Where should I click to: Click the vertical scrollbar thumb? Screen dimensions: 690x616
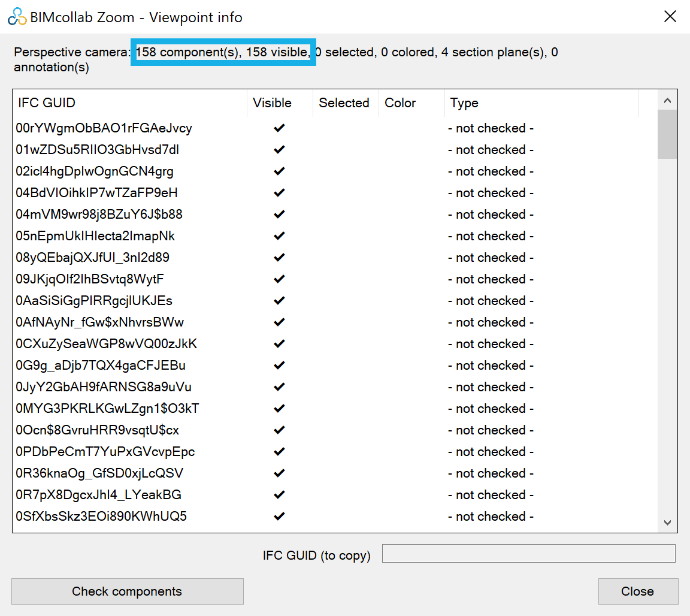coord(667,134)
